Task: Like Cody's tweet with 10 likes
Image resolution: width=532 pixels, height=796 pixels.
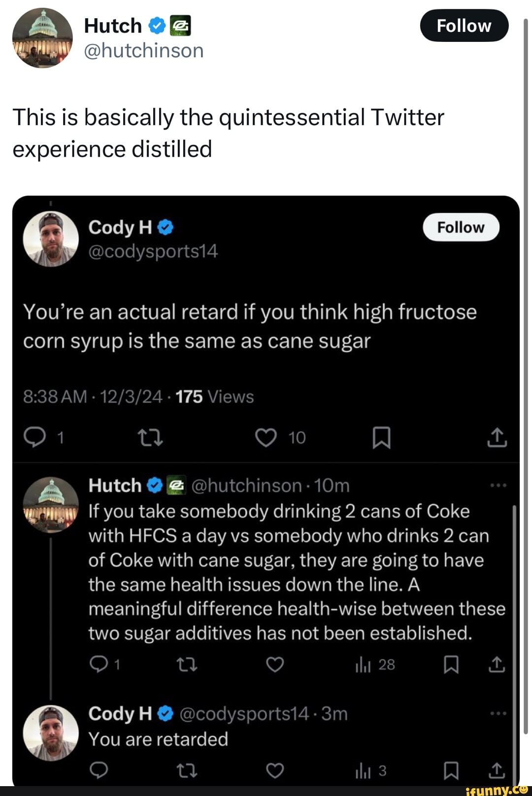Action: 266,437
